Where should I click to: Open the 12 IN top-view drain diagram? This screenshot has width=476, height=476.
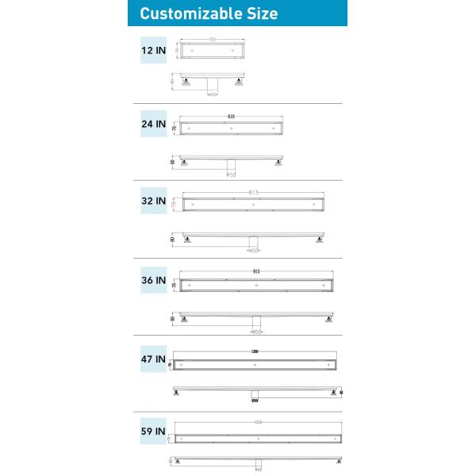tap(212, 51)
